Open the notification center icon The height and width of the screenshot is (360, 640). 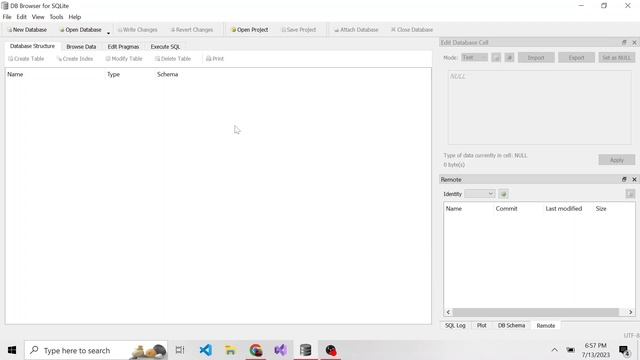(624, 350)
